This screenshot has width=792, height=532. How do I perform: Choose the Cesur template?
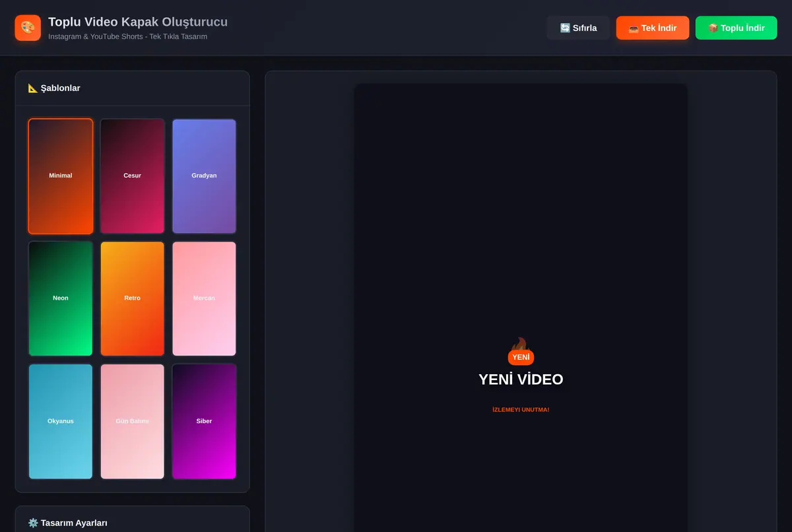[133, 176]
